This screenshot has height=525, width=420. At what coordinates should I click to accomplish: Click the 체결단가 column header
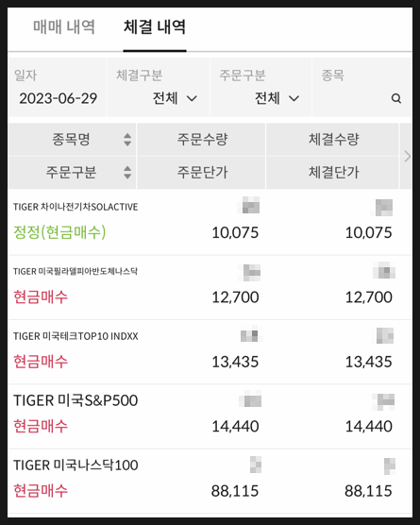pos(333,173)
